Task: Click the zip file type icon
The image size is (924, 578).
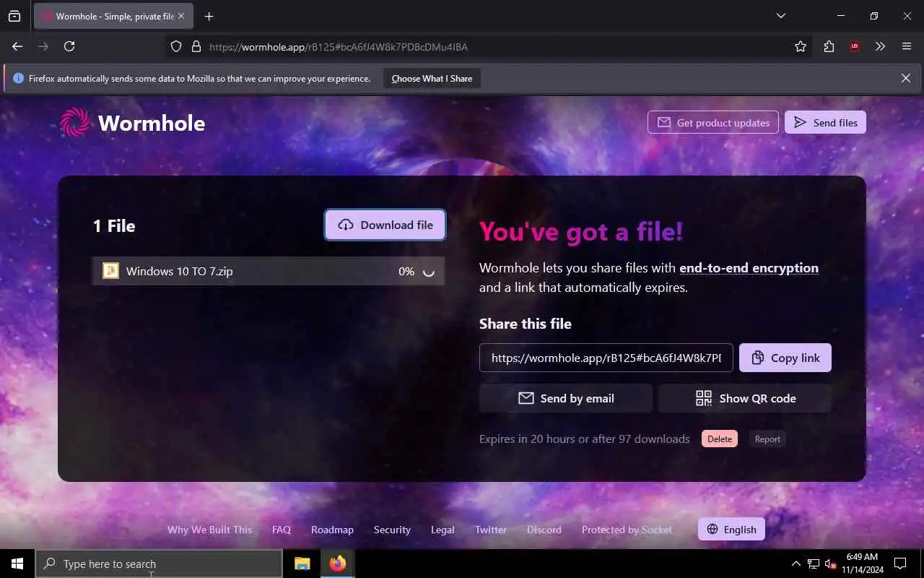Action: [x=110, y=271]
